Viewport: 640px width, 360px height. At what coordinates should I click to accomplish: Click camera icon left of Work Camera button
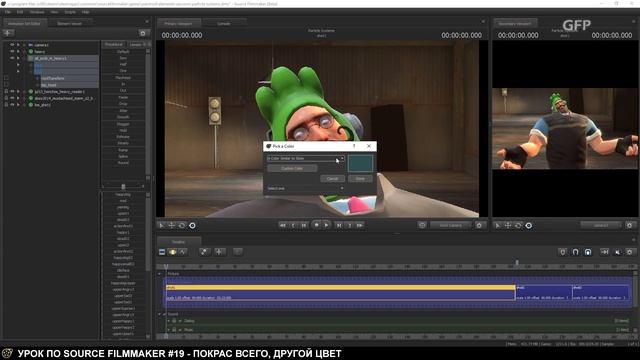click(422, 225)
